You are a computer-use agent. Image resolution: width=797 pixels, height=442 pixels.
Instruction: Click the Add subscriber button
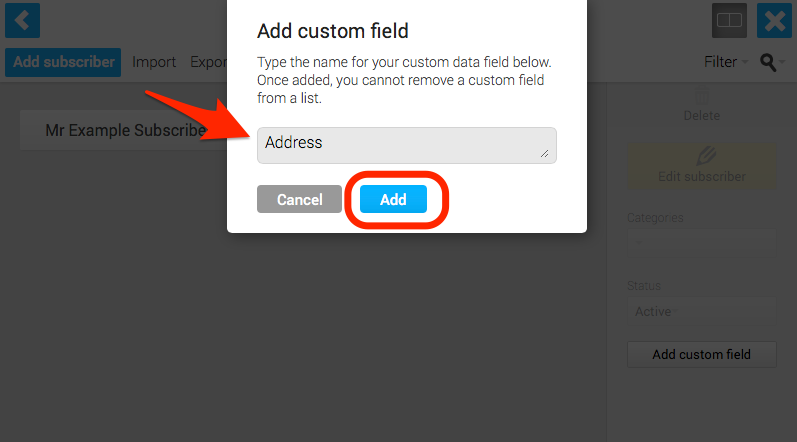click(x=63, y=62)
